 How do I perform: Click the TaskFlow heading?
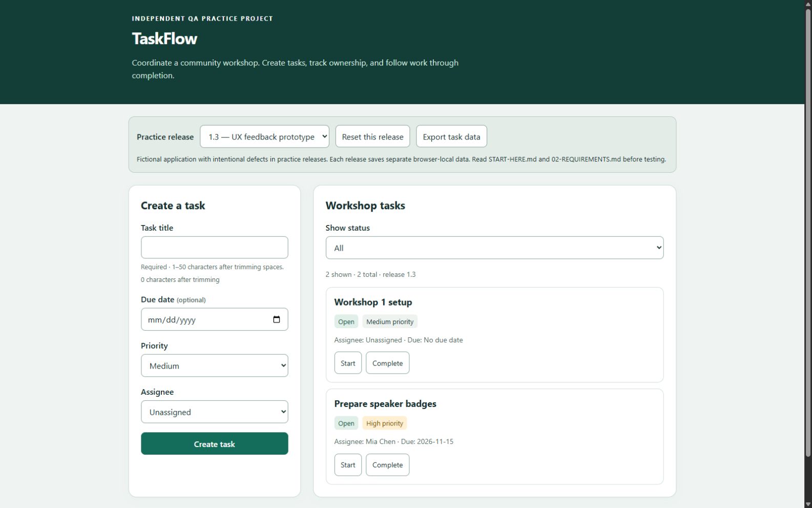pyautogui.click(x=164, y=38)
